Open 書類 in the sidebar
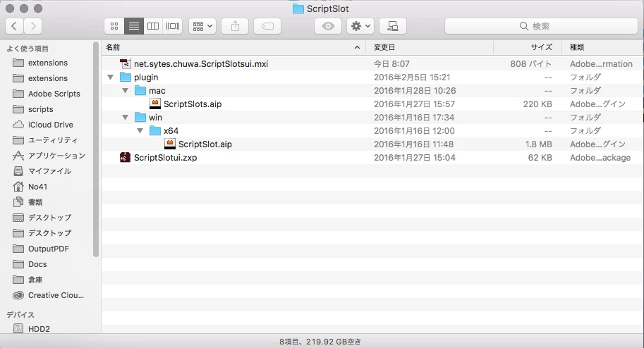 35,202
